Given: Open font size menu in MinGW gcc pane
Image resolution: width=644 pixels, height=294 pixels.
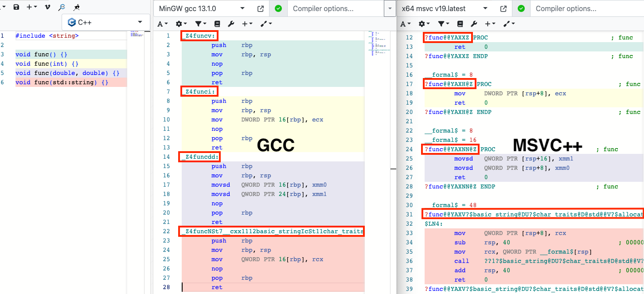Looking at the screenshot, I should coord(163,24).
